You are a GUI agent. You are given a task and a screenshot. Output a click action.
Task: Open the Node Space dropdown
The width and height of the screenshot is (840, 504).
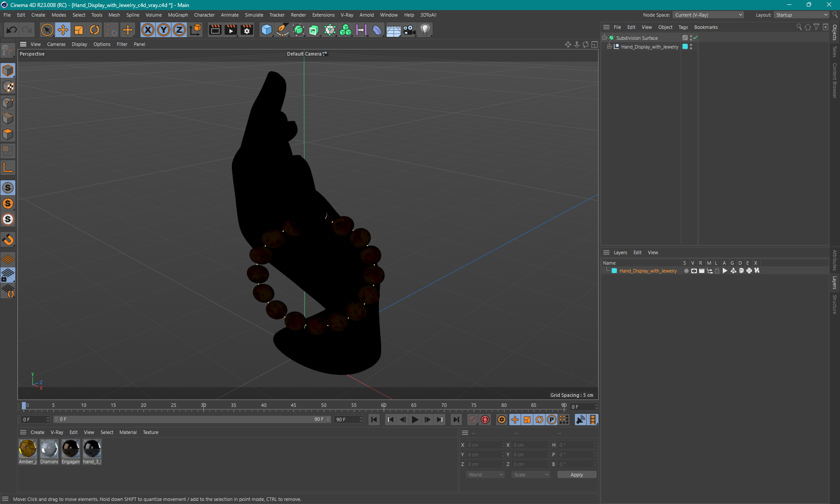tap(708, 15)
